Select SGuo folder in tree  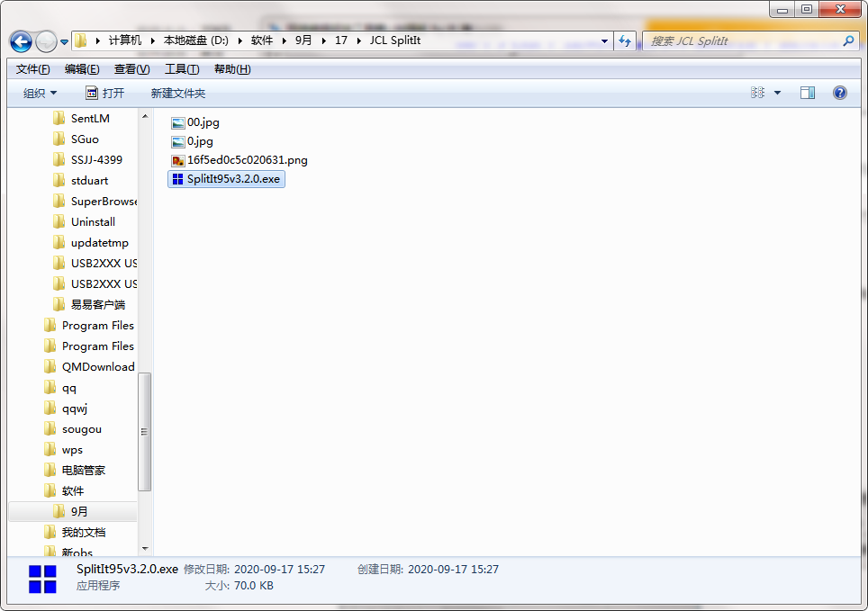77,139
